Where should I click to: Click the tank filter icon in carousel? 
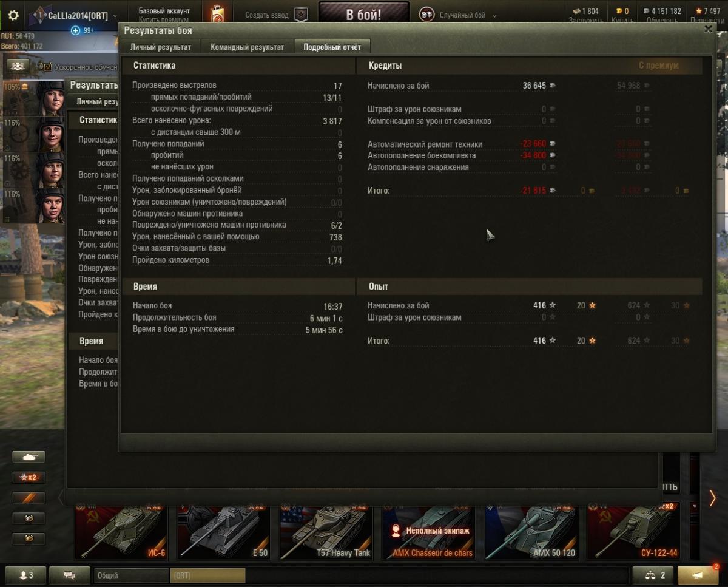click(x=29, y=456)
